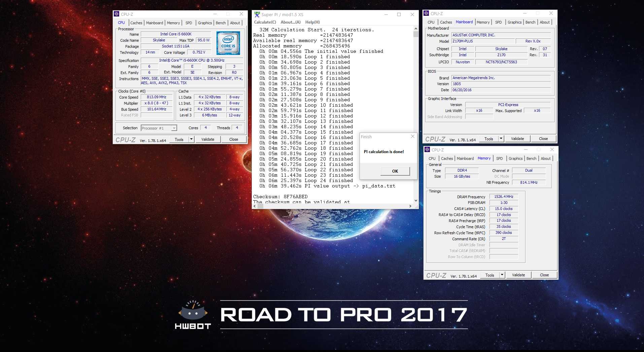
Task: Click the HWBOT logo on the wallpaper
Action: point(193,314)
